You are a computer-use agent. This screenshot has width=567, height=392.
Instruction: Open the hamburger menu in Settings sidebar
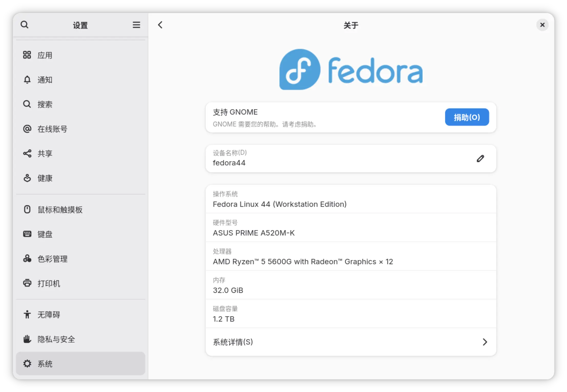coord(136,25)
